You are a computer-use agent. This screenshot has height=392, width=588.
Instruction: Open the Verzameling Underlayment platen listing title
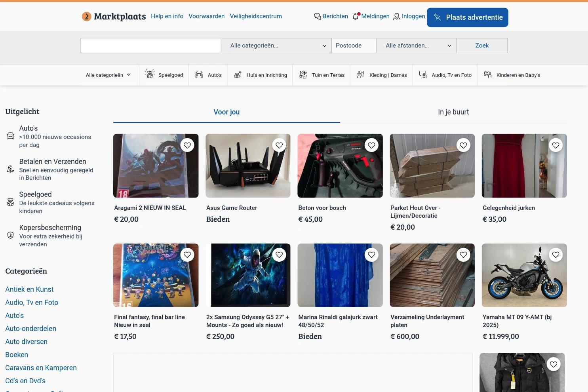[427, 321]
